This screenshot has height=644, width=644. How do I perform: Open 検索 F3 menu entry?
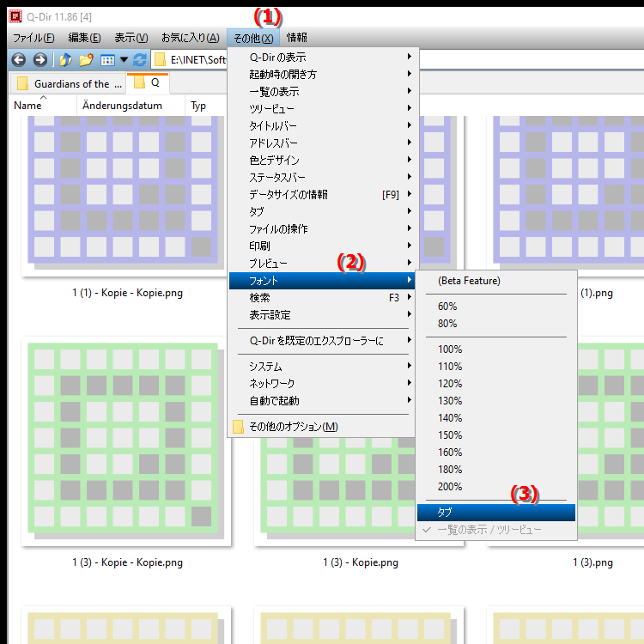pos(322,298)
